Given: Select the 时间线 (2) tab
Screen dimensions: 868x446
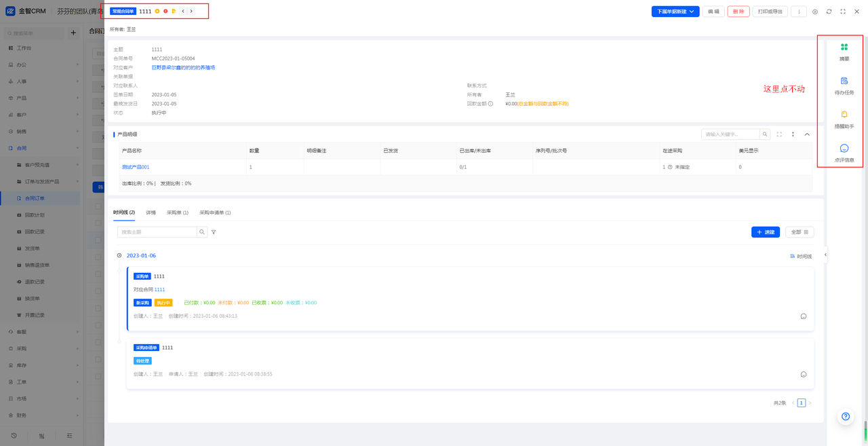Looking at the screenshot, I should pyautogui.click(x=124, y=212).
